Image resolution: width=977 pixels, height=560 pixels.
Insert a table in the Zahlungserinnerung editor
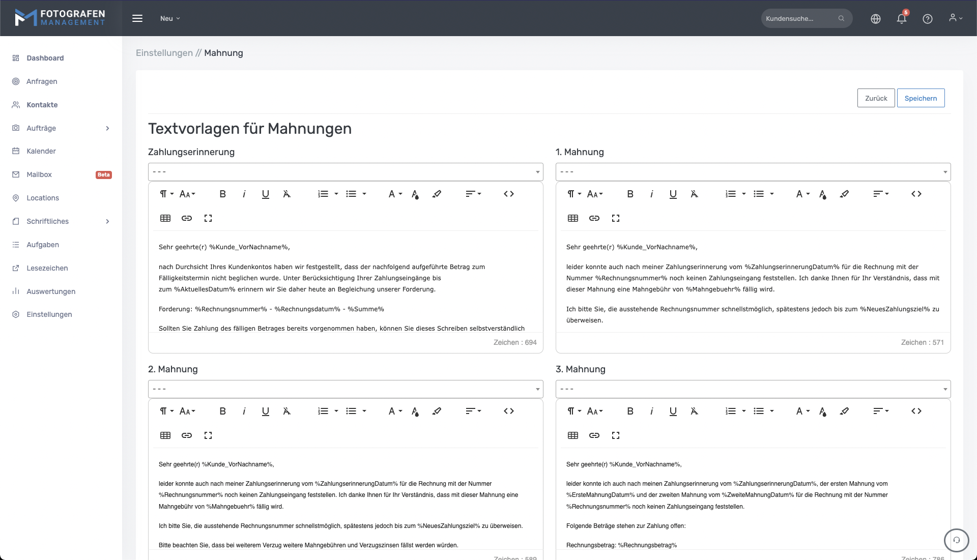pyautogui.click(x=165, y=218)
